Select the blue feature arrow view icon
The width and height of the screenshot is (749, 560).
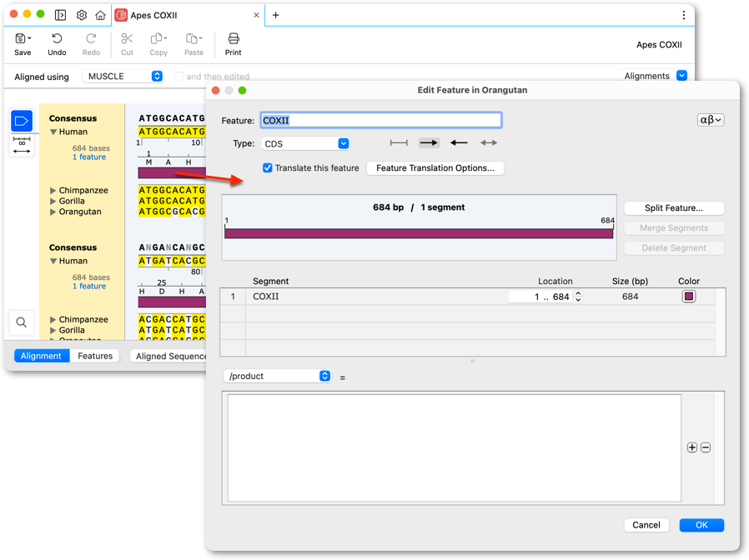click(x=22, y=122)
